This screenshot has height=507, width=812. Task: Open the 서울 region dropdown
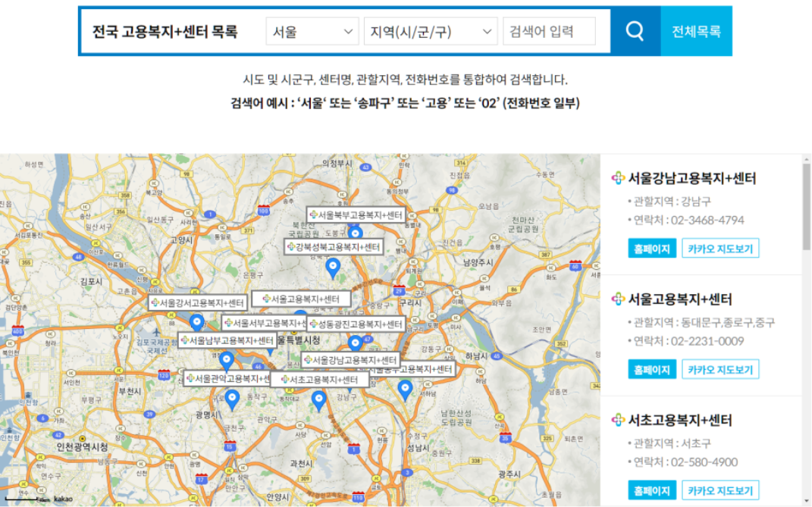point(312,32)
